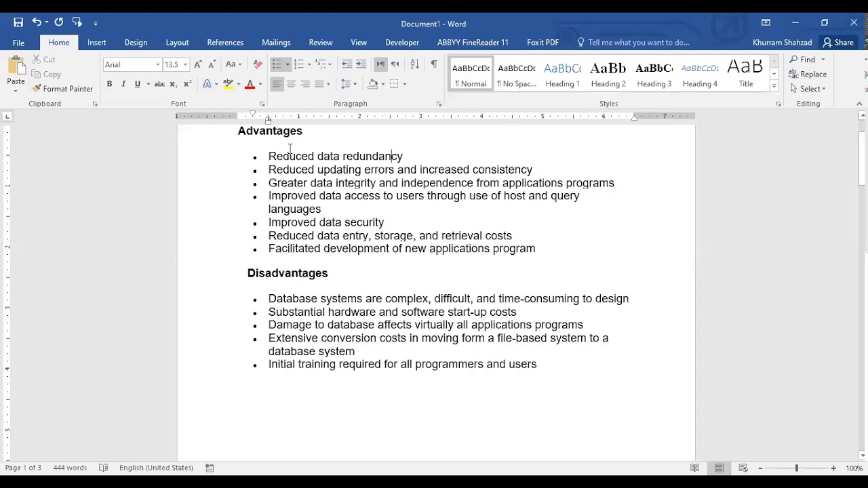Open Read Mode view in status bar
868x488 pixels.
click(x=694, y=468)
